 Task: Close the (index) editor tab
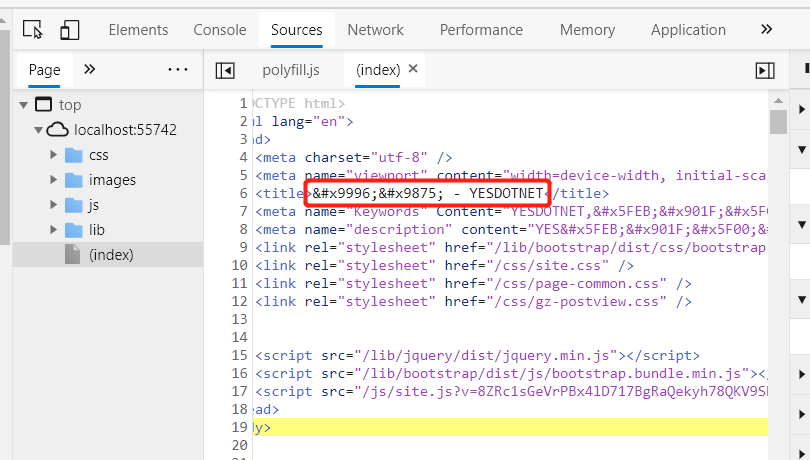pyautogui.click(x=413, y=69)
